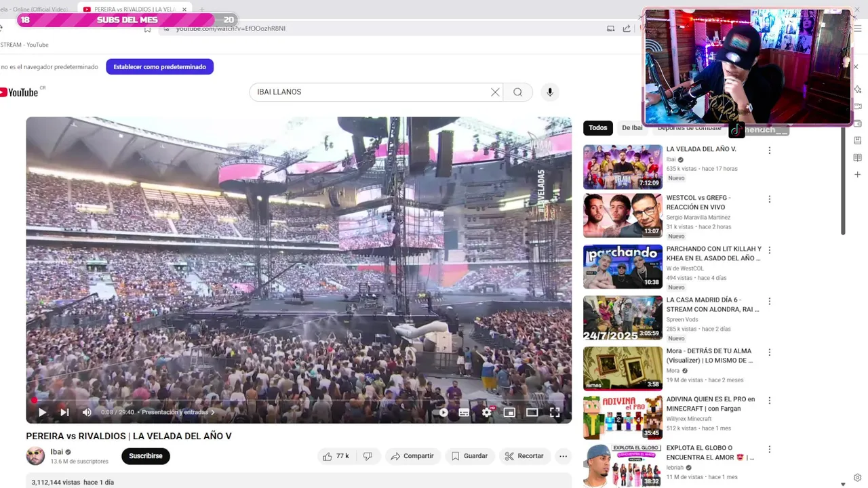
Task: Click the red video progress bar
Action: tap(298, 400)
